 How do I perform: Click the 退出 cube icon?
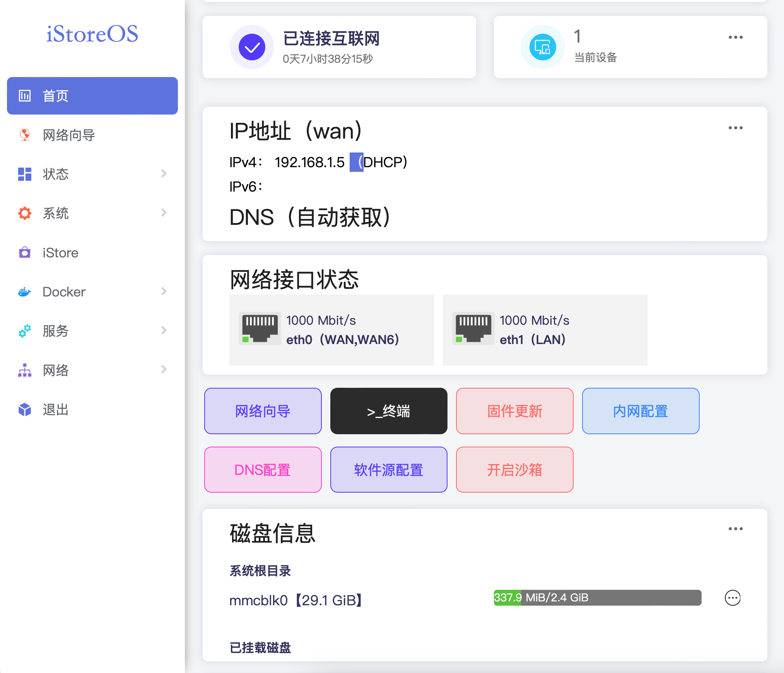click(25, 409)
